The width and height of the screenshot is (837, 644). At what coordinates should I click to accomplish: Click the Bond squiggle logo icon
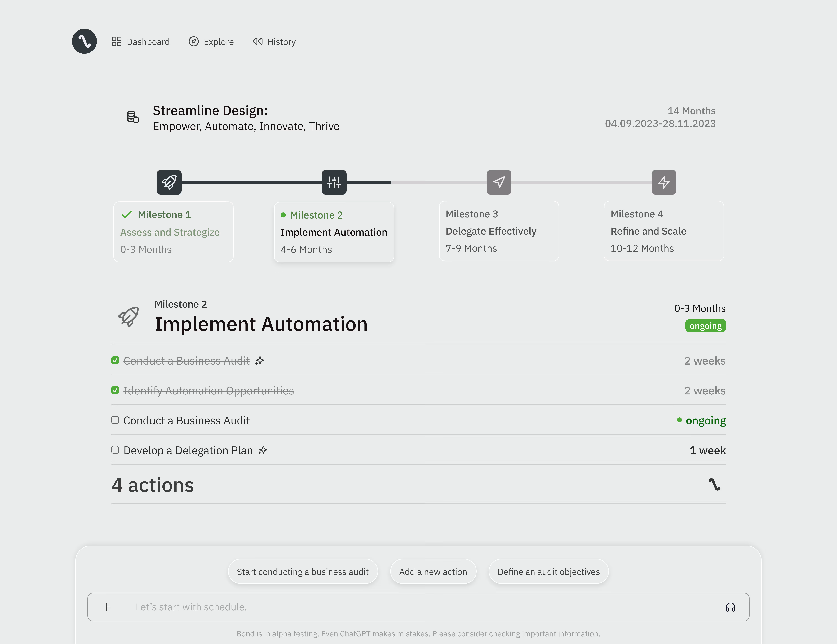click(x=84, y=41)
